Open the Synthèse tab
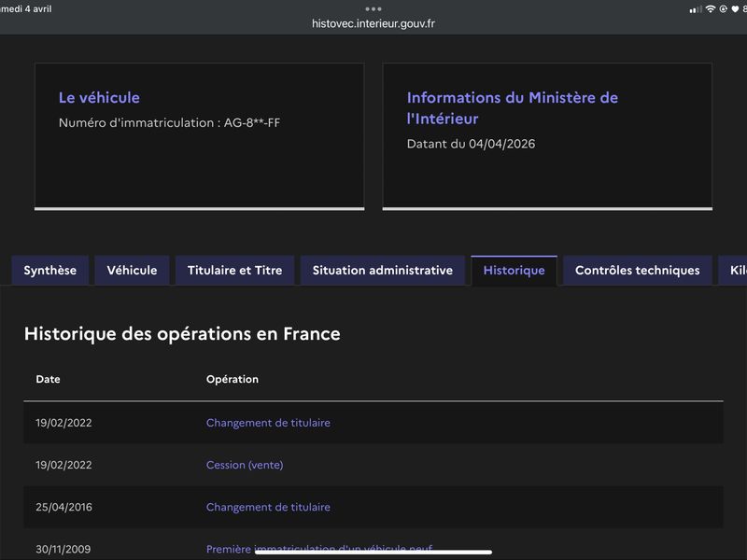Viewport: 747px width, 560px height. point(49,271)
